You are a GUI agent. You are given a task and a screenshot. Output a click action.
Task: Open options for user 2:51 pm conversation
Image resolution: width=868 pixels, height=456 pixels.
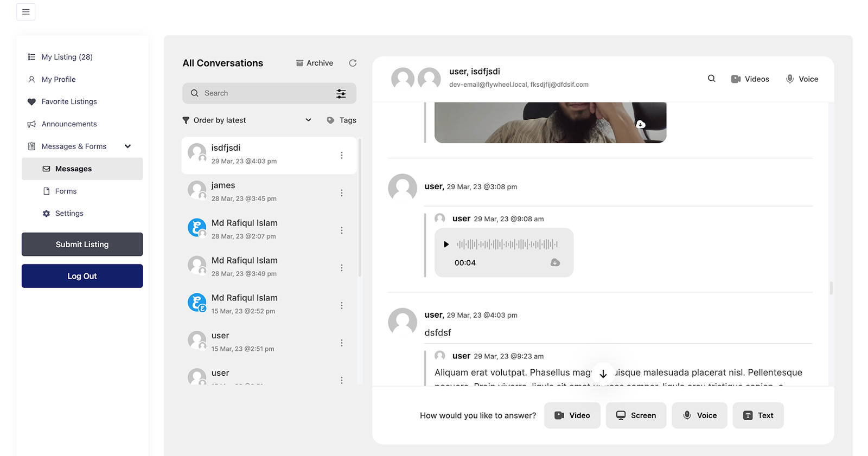[342, 343]
